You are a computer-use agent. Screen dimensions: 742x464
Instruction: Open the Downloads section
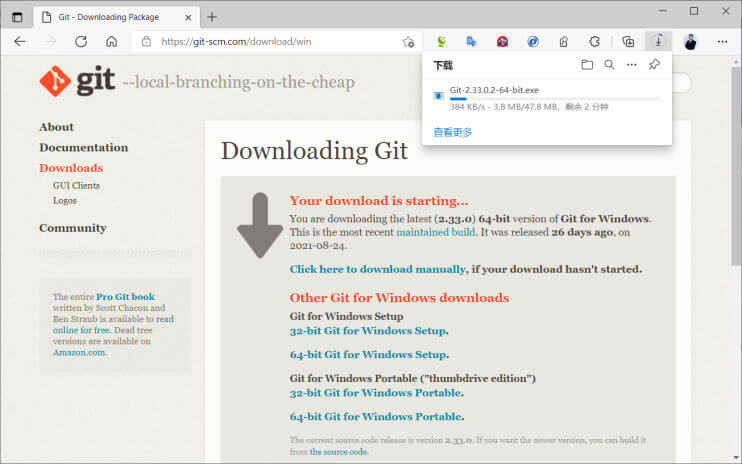pos(71,168)
